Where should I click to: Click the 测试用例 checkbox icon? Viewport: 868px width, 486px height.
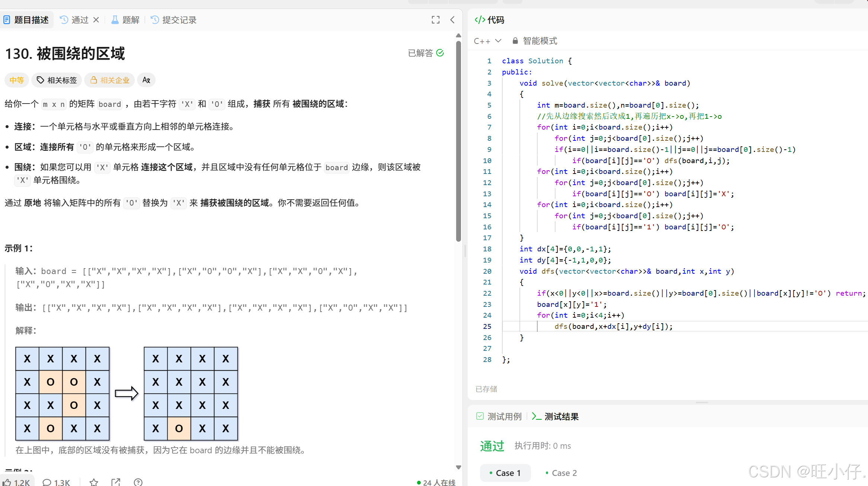480,416
